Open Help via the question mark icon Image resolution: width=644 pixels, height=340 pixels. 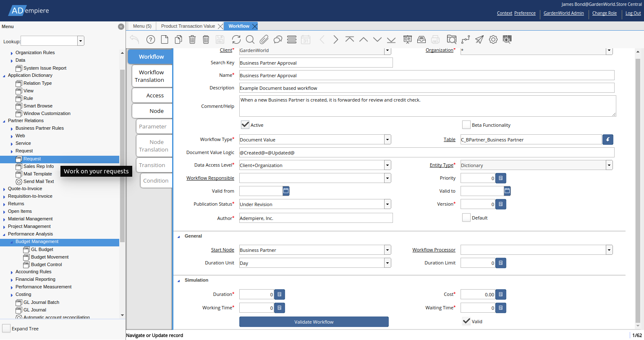151,39
